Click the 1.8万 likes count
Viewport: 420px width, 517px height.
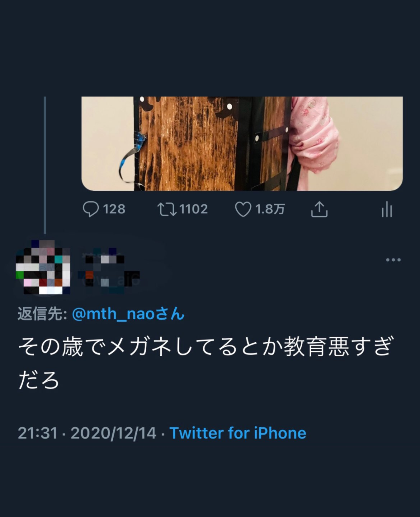270,209
